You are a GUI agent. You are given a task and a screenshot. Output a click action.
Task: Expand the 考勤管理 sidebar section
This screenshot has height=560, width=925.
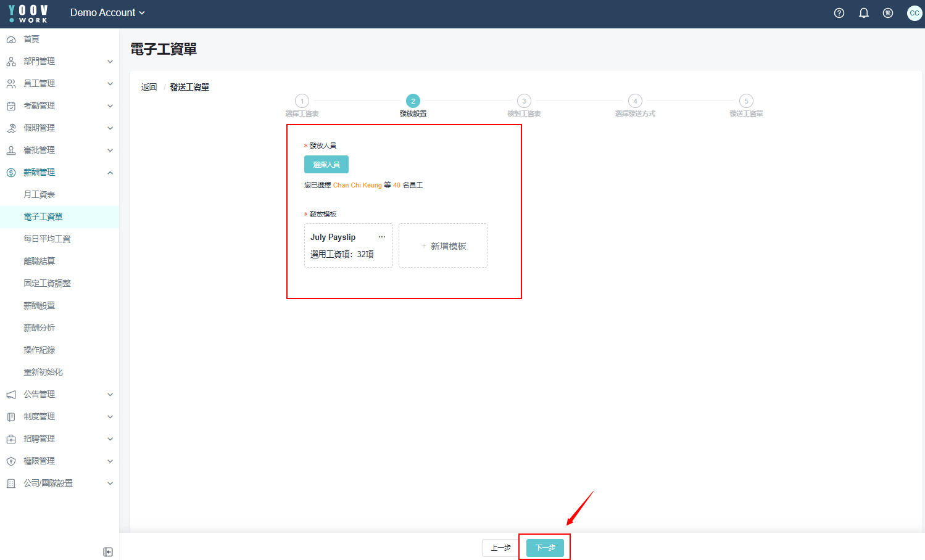coord(59,106)
